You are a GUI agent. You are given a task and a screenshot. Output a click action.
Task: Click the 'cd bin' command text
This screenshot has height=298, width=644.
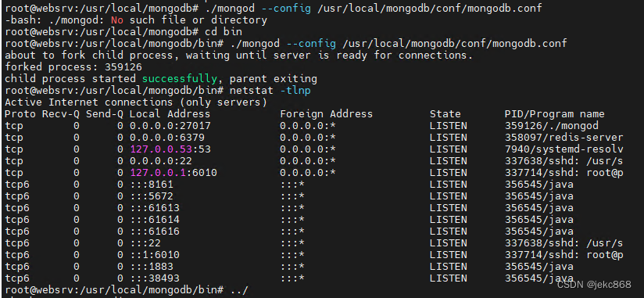click(x=224, y=31)
